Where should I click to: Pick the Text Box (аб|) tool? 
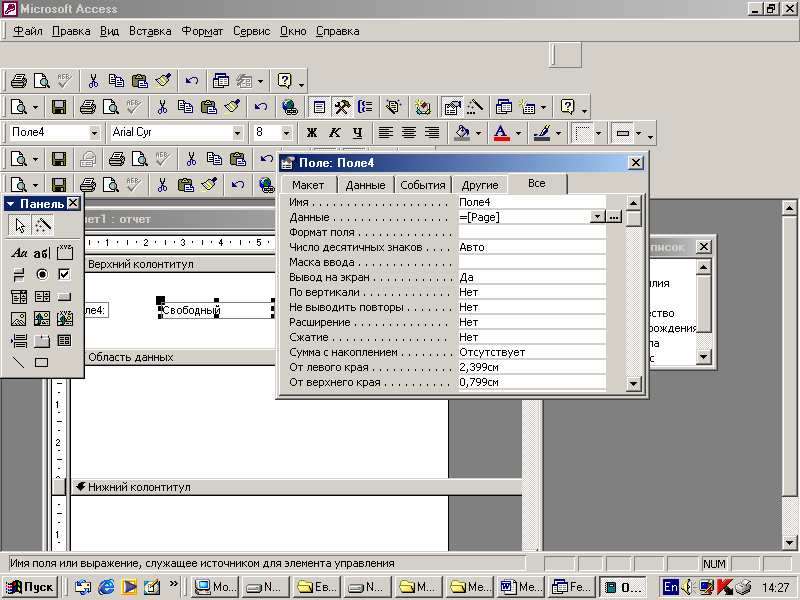click(x=42, y=253)
